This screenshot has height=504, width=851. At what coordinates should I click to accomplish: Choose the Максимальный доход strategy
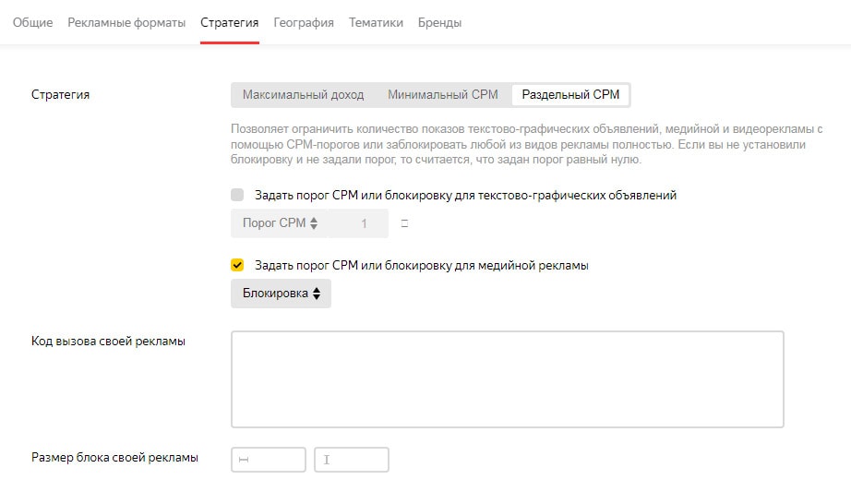point(303,95)
